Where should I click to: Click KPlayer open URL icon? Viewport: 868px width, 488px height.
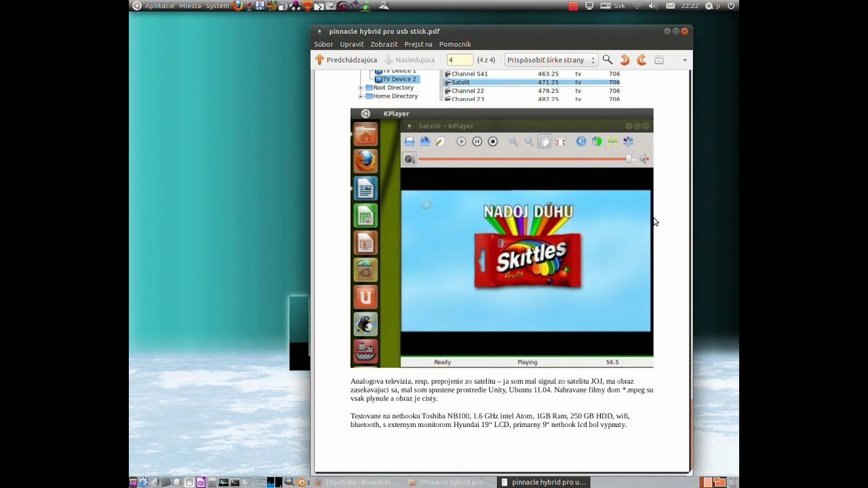click(x=425, y=141)
